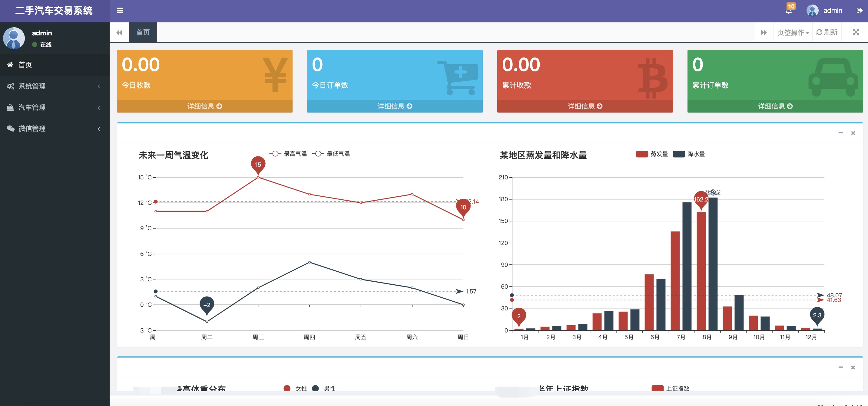Click the 10 temperature marker on 周日

pos(463,208)
